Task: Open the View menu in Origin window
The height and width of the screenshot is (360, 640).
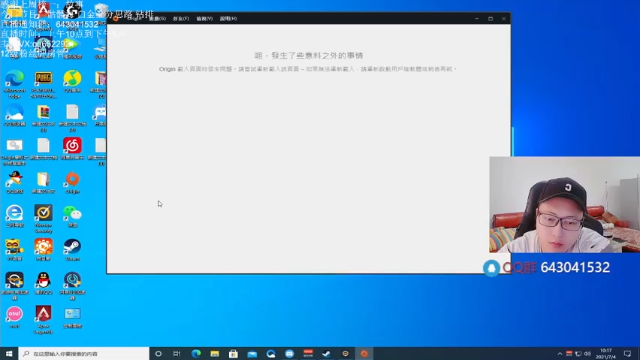Action: tap(204, 18)
